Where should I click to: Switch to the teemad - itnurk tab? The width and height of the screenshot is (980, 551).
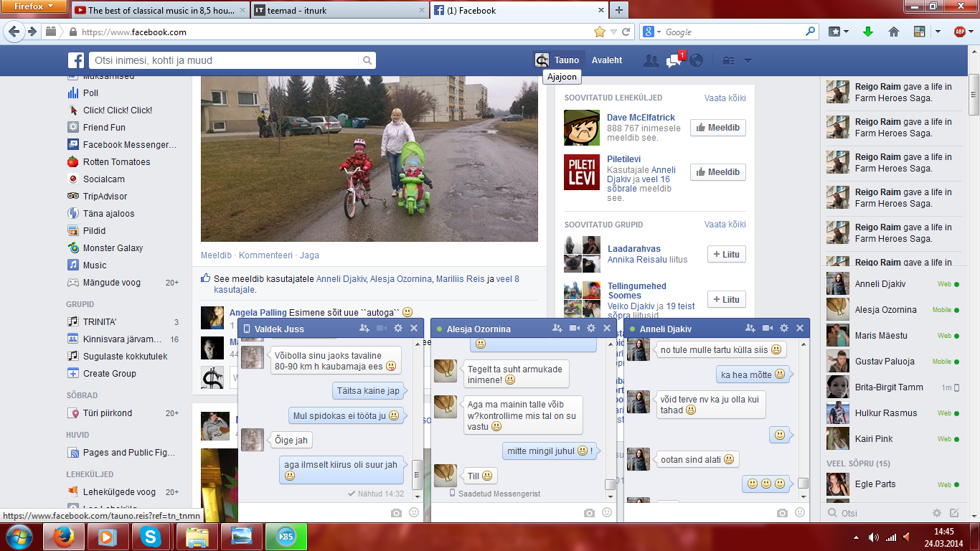tap(339, 10)
